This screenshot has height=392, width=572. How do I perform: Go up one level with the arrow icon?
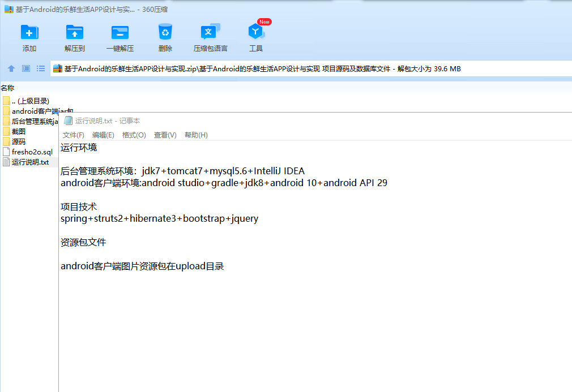pyautogui.click(x=11, y=68)
